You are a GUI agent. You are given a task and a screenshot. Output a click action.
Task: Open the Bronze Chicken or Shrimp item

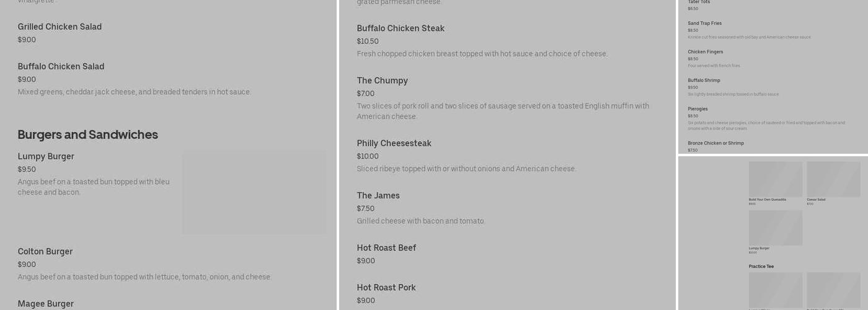(x=715, y=143)
